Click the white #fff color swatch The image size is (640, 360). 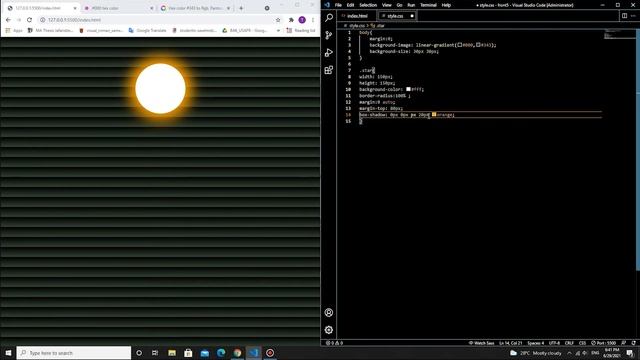pyautogui.click(x=408, y=89)
